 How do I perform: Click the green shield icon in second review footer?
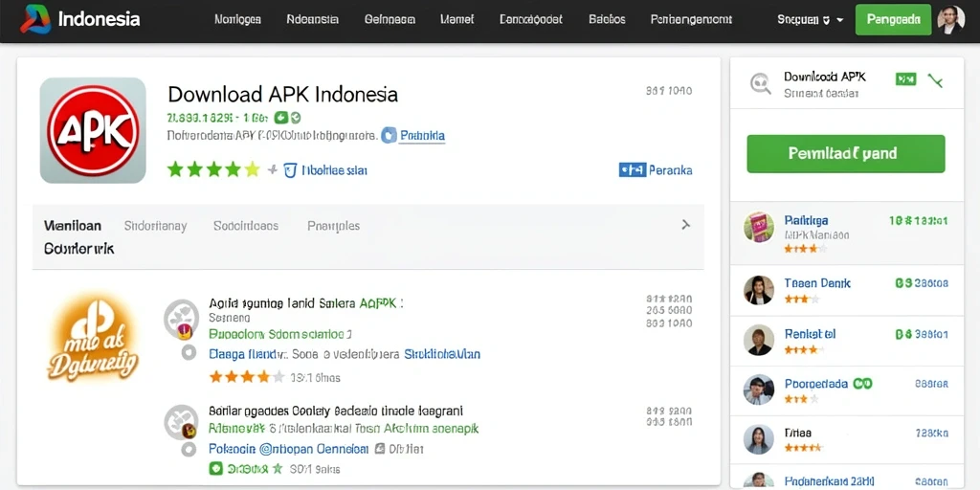[215, 467]
